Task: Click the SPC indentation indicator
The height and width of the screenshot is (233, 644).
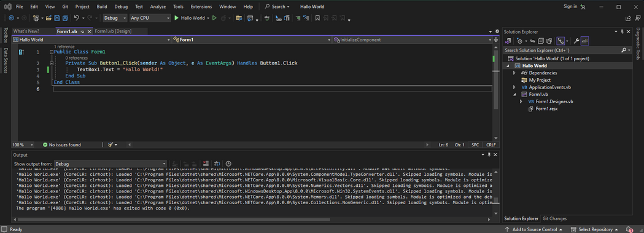Action: [x=475, y=145]
